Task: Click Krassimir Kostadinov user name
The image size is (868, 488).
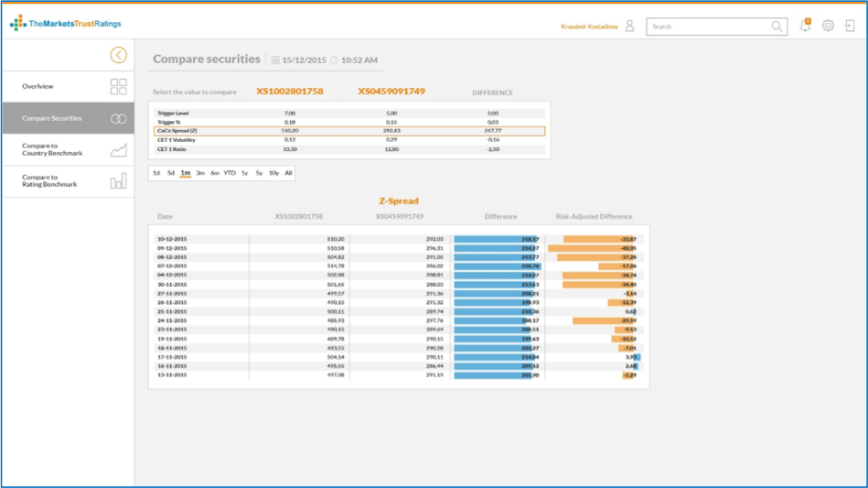Action: pos(589,27)
